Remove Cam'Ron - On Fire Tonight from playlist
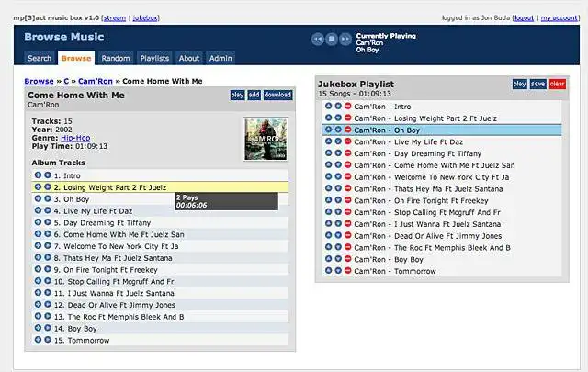 point(348,200)
